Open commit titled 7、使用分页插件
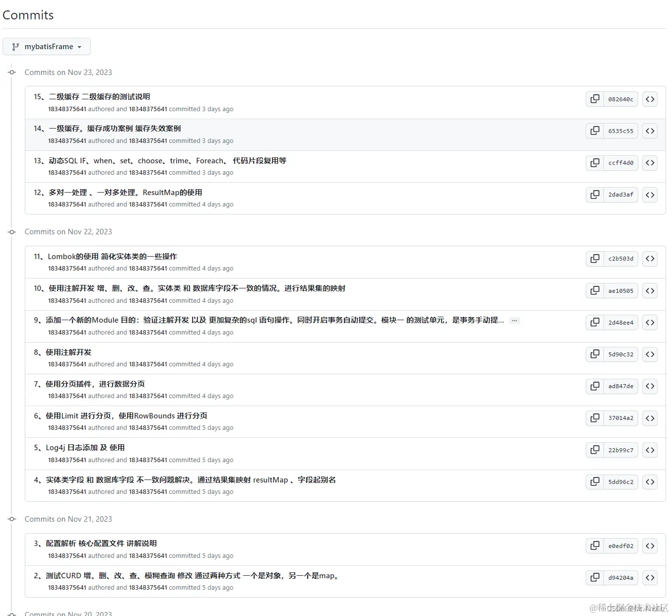The height and width of the screenshot is (616, 672). point(89,384)
